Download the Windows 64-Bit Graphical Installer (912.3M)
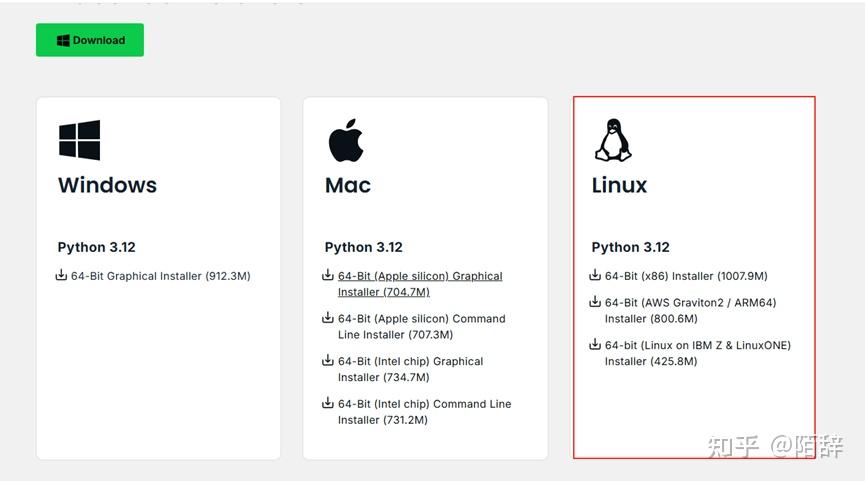 click(x=160, y=276)
